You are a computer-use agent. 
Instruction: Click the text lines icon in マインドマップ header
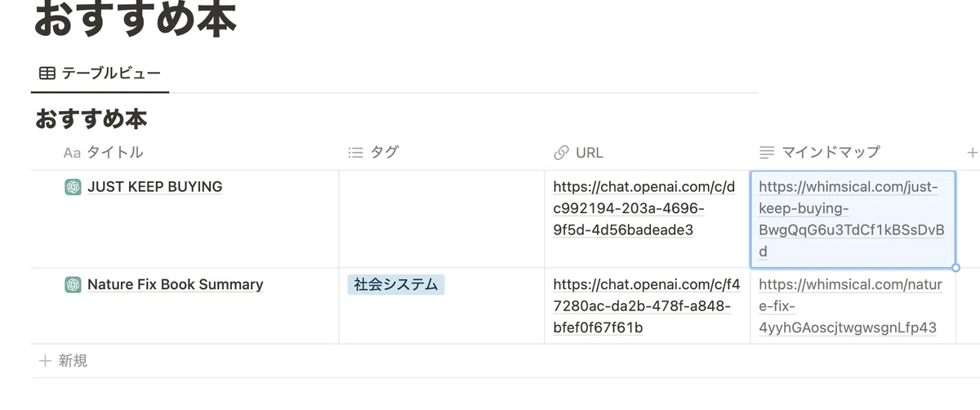coord(767,153)
